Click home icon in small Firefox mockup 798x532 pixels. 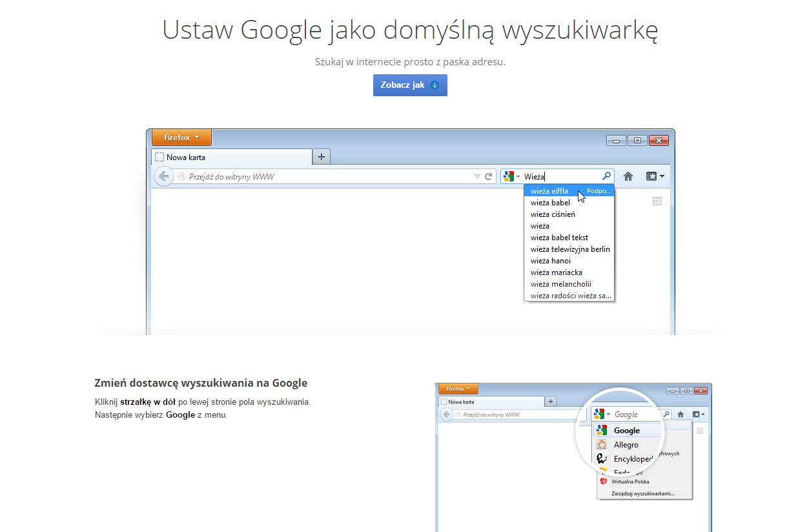pos(680,414)
